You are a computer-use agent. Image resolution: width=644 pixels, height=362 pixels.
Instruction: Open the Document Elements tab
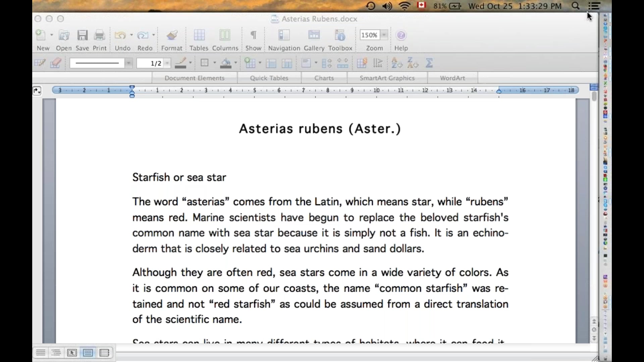coord(195,78)
